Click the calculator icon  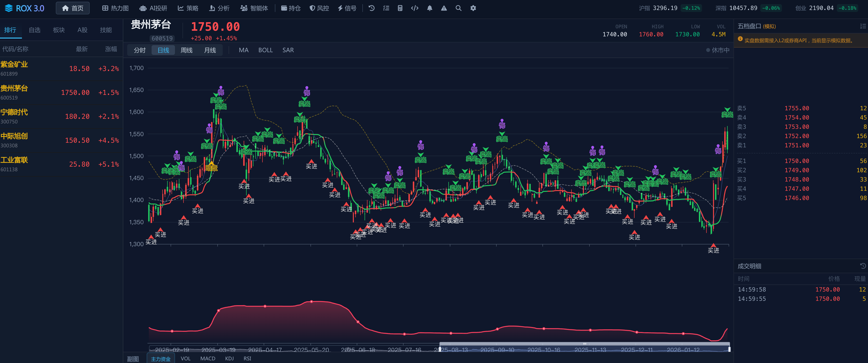[x=400, y=8]
